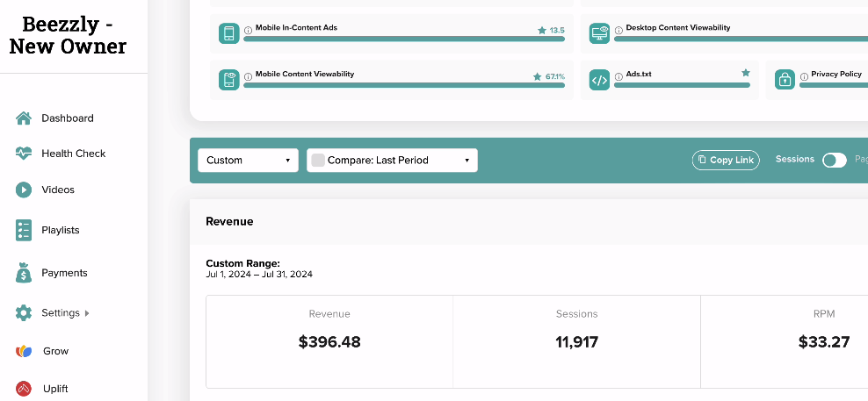This screenshot has height=401, width=868.
Task: Go to Dashboard in sidebar
Action: click(68, 118)
